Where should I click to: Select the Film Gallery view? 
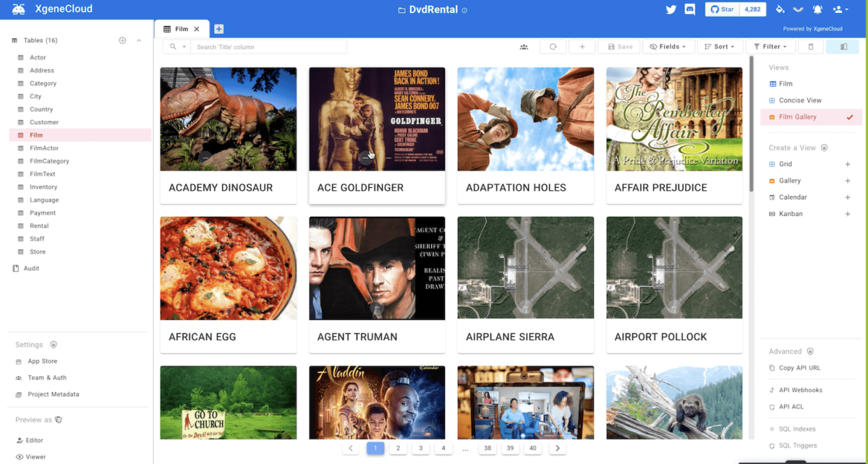click(811, 117)
